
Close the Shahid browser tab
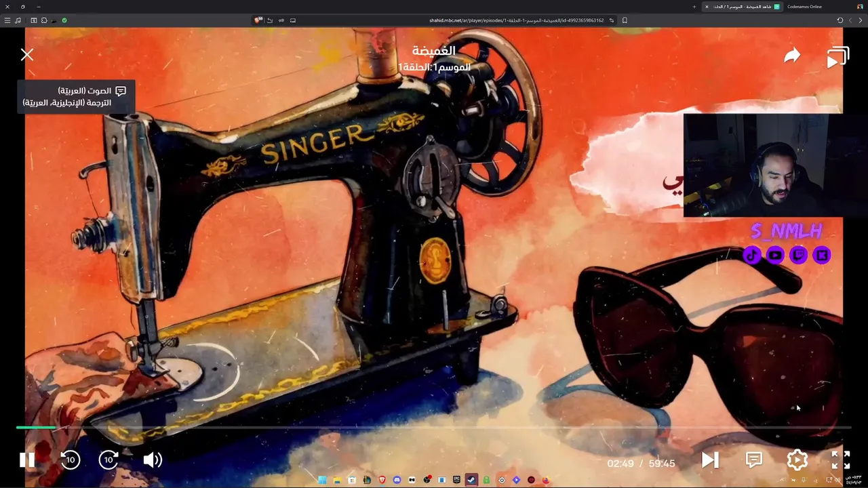[707, 7]
